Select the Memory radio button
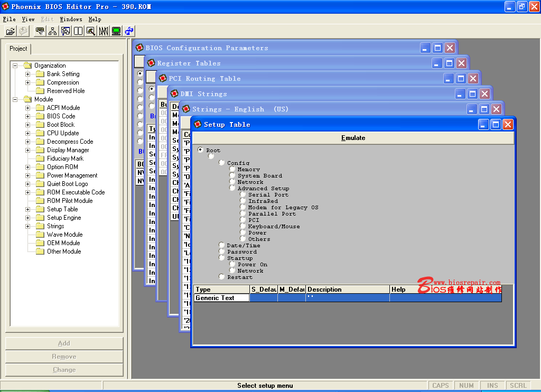The width and height of the screenshot is (541, 392). pos(232,169)
